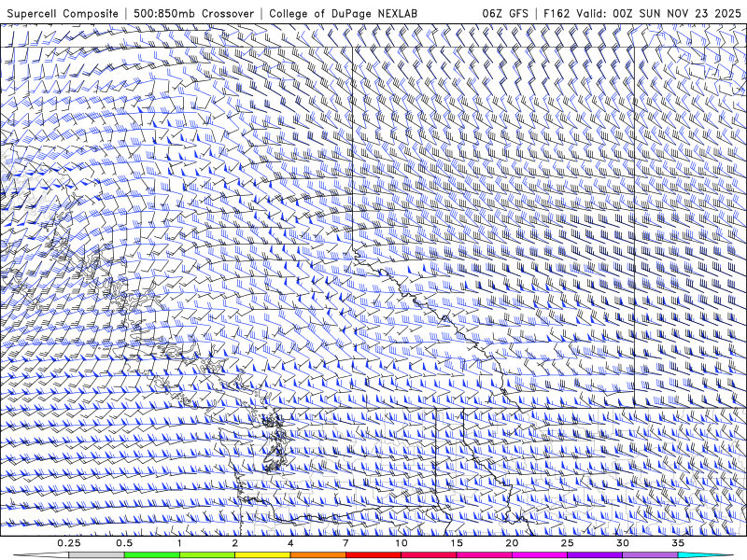The image size is (747, 560).
Task: Click the violet 25–30 color bar segment
Action: point(595,555)
